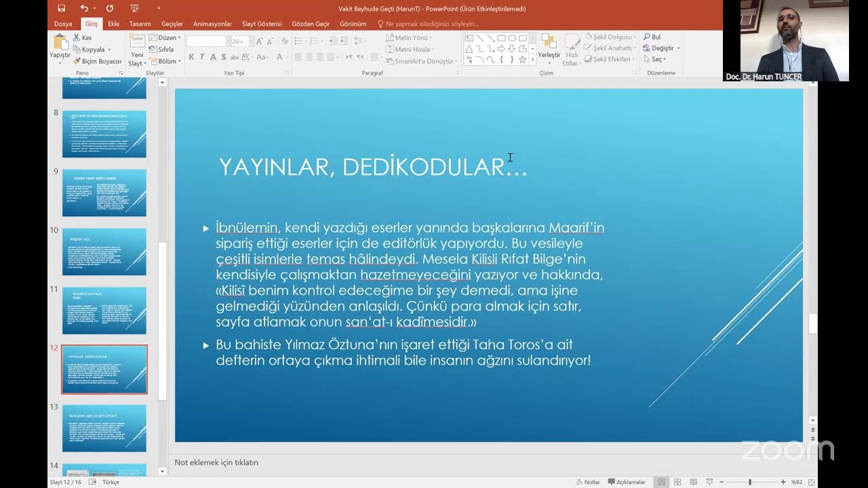Open Değiştir replace dropdown
This screenshot has width=868, height=488.
click(x=661, y=48)
